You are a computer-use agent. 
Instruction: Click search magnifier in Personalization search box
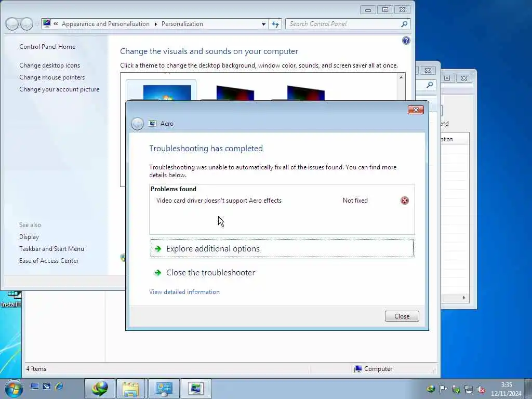click(404, 24)
